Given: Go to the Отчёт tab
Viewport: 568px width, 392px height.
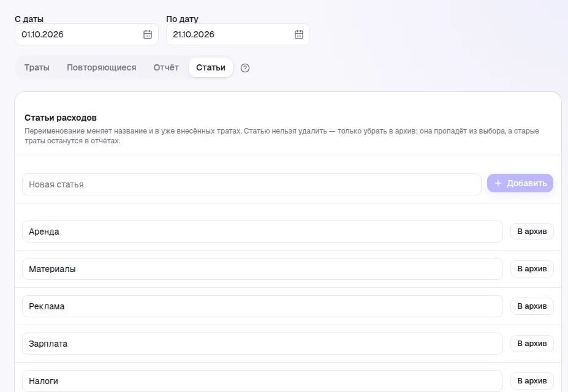Looking at the screenshot, I should pos(166,68).
